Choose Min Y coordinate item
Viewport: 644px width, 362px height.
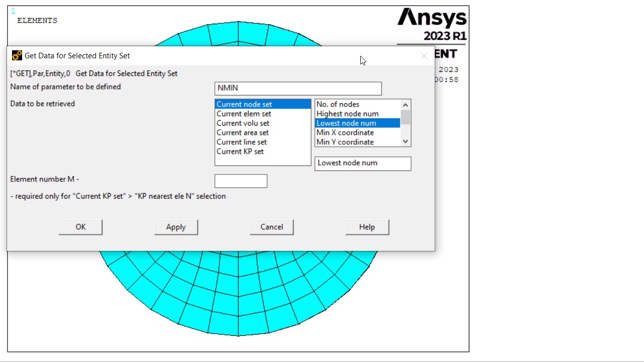pos(358,142)
